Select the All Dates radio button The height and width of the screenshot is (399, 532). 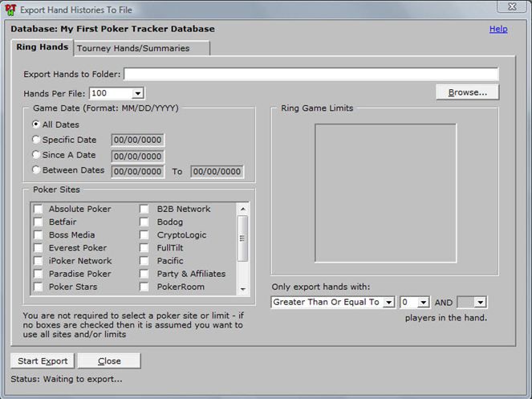[x=35, y=124]
